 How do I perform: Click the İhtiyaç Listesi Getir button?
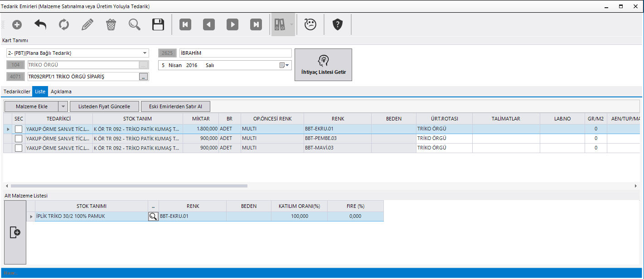click(323, 65)
